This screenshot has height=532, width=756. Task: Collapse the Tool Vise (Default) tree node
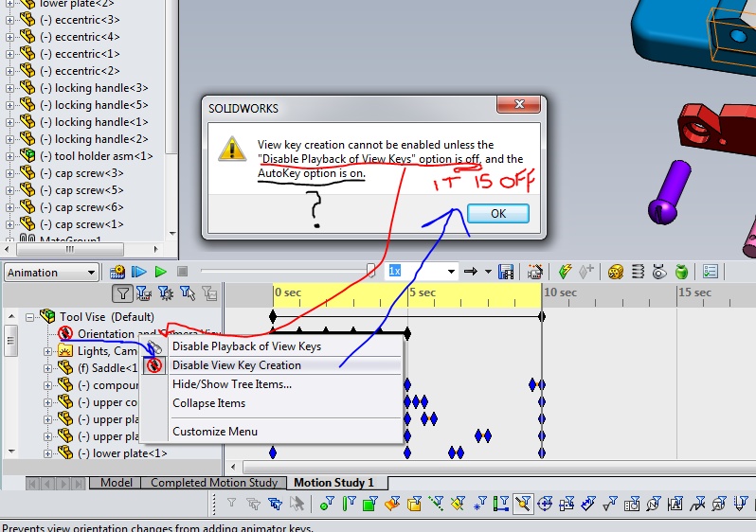coord(30,317)
